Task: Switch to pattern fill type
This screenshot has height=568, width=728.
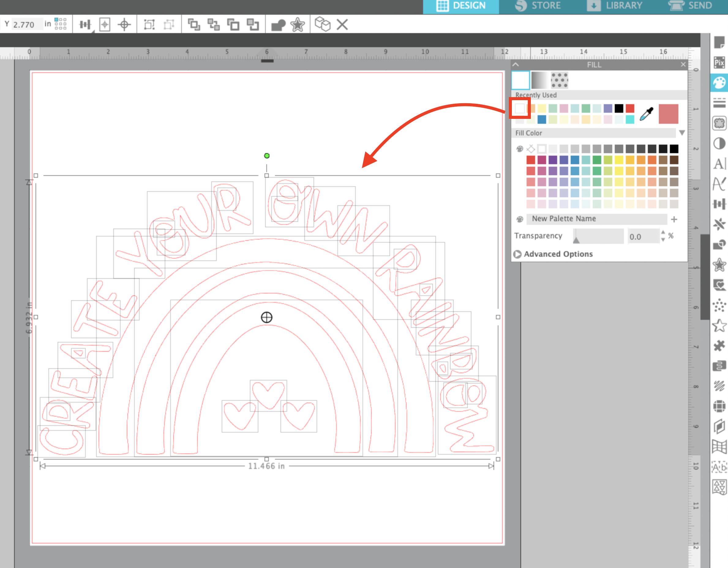Action: pyautogui.click(x=559, y=80)
